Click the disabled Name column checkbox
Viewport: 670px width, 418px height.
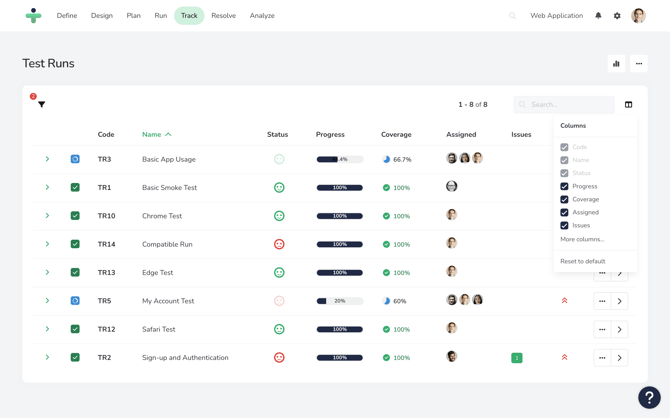(x=564, y=160)
